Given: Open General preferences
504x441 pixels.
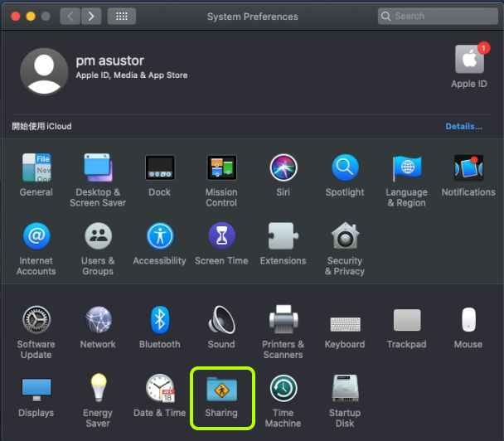Looking at the screenshot, I should [x=36, y=167].
